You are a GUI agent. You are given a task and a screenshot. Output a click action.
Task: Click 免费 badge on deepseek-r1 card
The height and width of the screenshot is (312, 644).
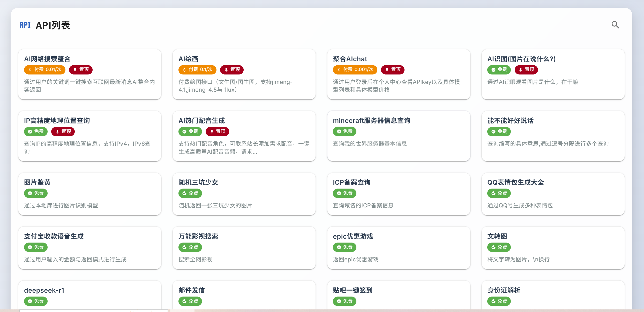[x=36, y=301]
